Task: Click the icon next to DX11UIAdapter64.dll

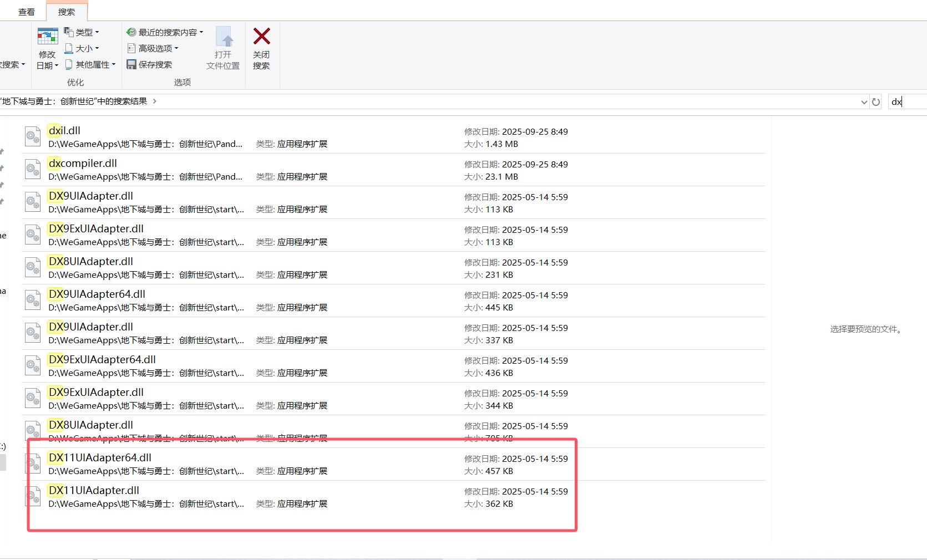Action: [x=32, y=464]
